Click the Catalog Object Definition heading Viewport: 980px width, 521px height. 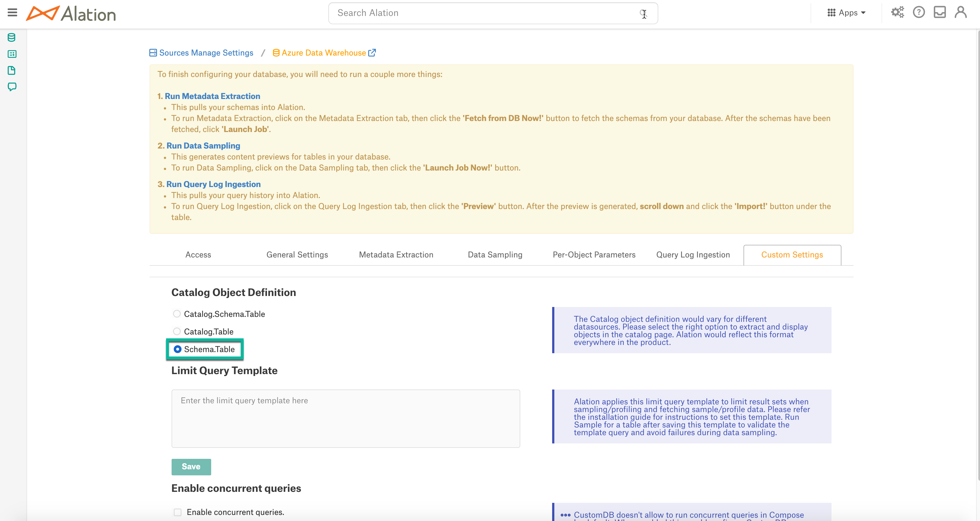point(233,292)
